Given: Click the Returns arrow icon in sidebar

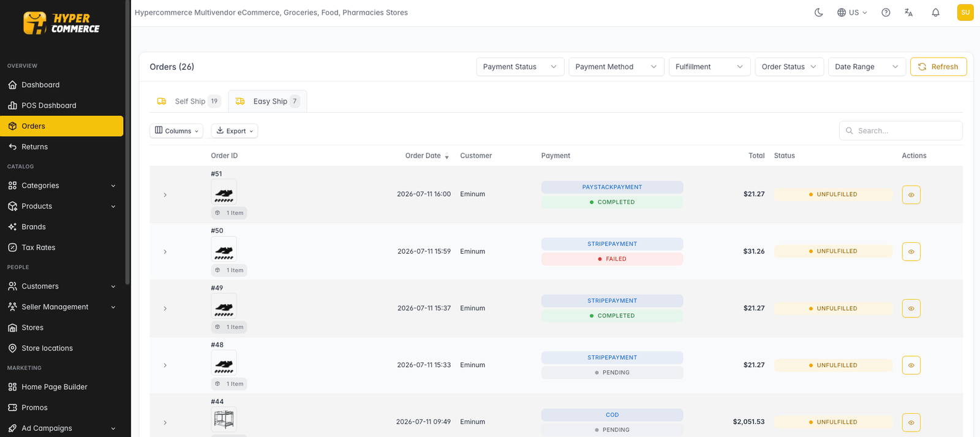Looking at the screenshot, I should [12, 146].
